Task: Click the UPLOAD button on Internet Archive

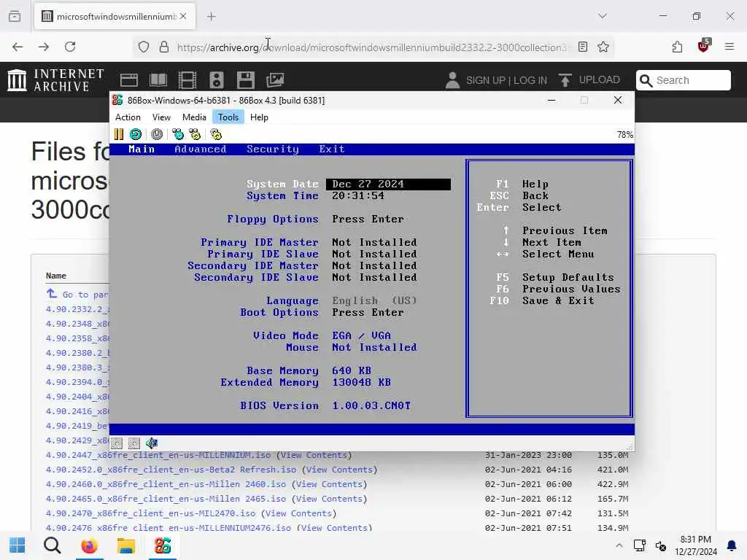Action: pyautogui.click(x=589, y=80)
